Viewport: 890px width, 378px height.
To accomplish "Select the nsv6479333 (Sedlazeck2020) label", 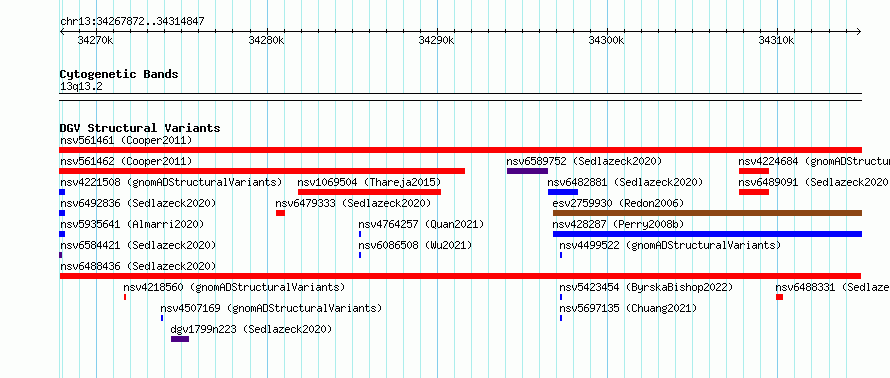I will 353,203.
